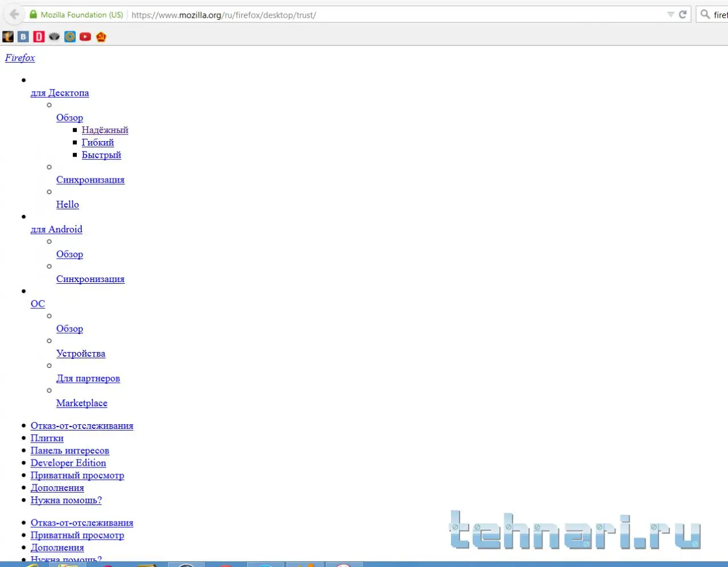The height and width of the screenshot is (567, 728).
Task: Click the browser Back arrow button
Action: pos(14,15)
